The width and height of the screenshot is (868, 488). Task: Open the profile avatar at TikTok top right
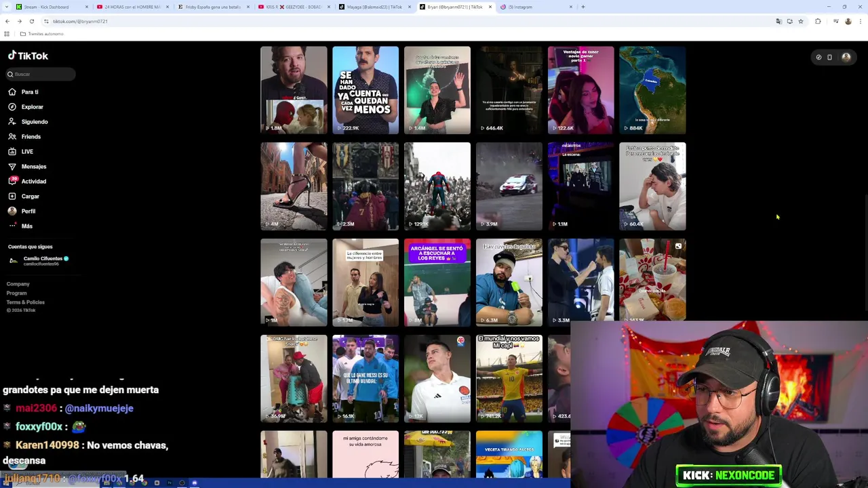tap(846, 57)
